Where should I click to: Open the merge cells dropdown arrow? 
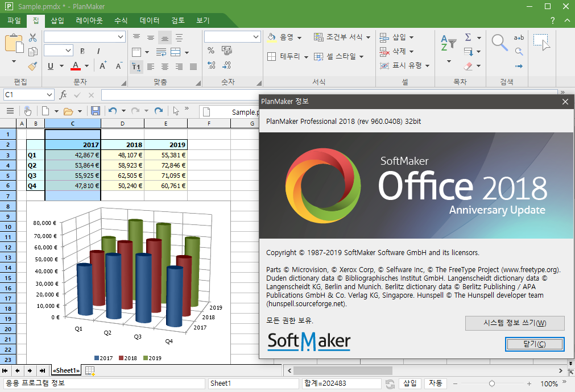tap(187, 52)
